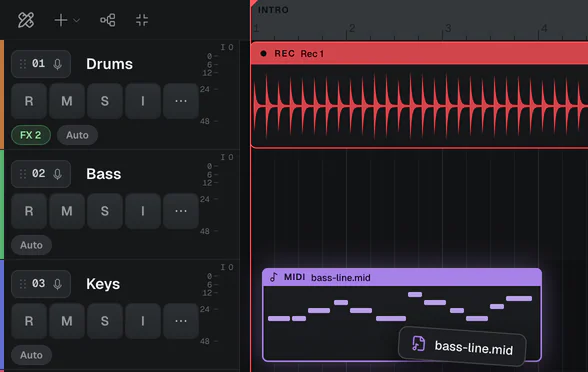Image resolution: width=588 pixels, height=372 pixels.
Task: Click Auto button on Bass track
Action: (x=32, y=245)
